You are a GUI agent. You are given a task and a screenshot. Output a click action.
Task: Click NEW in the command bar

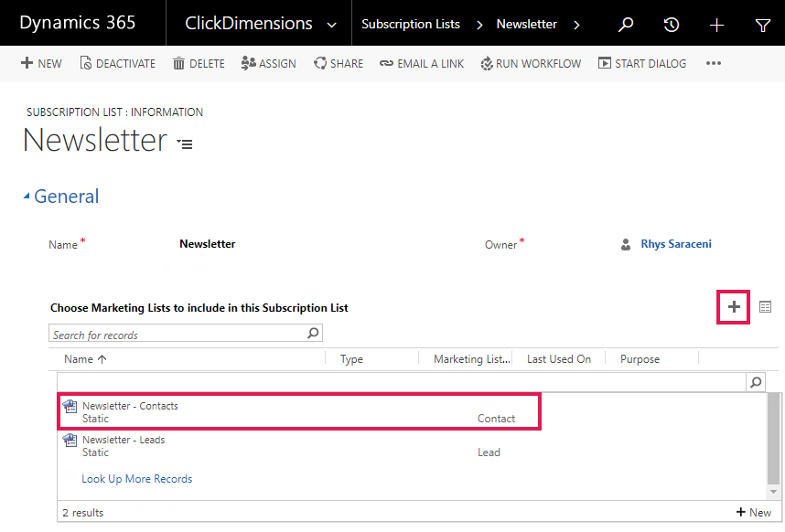point(41,63)
